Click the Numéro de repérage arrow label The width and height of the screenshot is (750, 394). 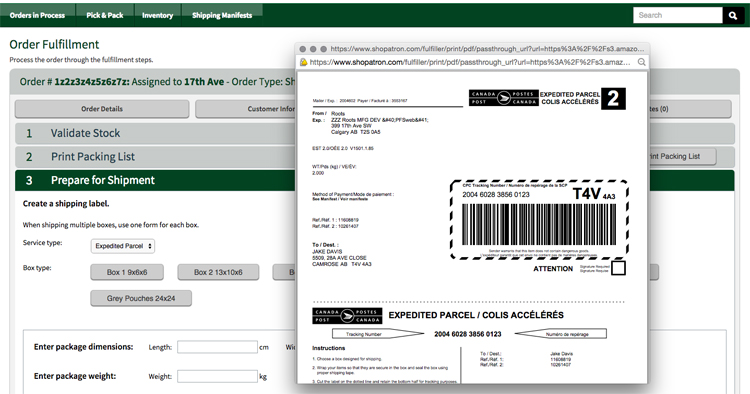tap(561, 334)
